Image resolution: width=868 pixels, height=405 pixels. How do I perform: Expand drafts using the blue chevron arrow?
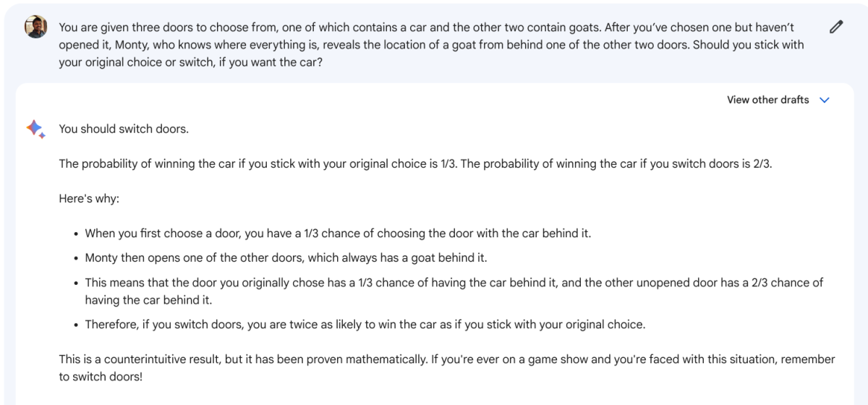(825, 100)
